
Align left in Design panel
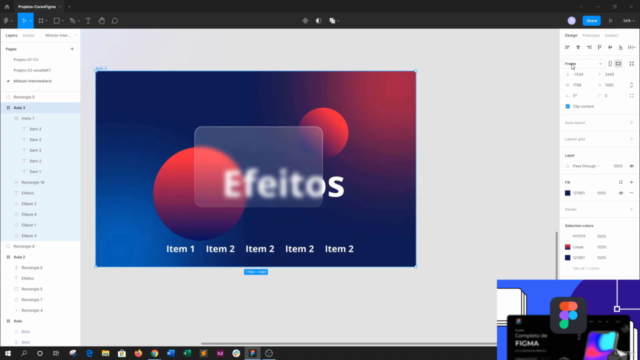point(567,47)
